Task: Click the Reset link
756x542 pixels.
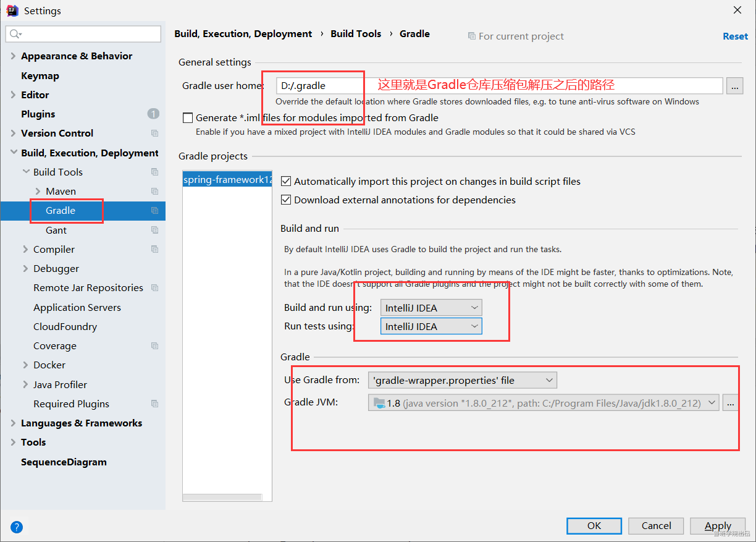Action: point(735,36)
